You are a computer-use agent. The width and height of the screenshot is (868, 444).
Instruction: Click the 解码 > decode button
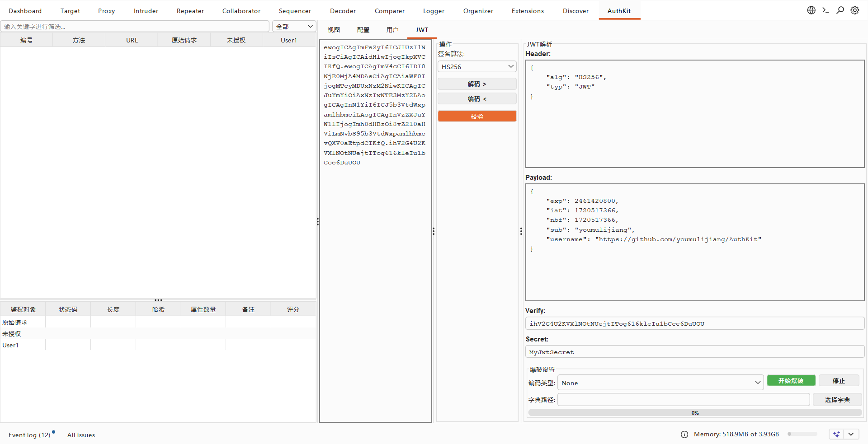pyautogui.click(x=477, y=84)
